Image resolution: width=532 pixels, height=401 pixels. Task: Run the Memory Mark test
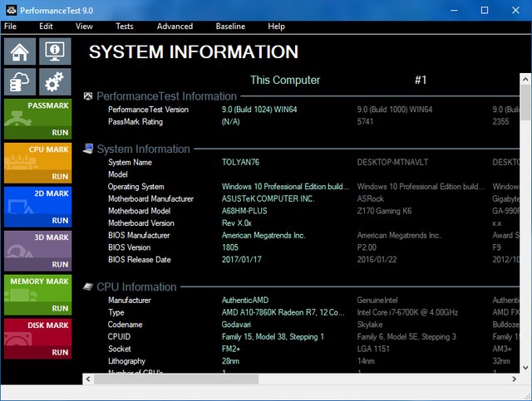pyautogui.click(x=60, y=308)
